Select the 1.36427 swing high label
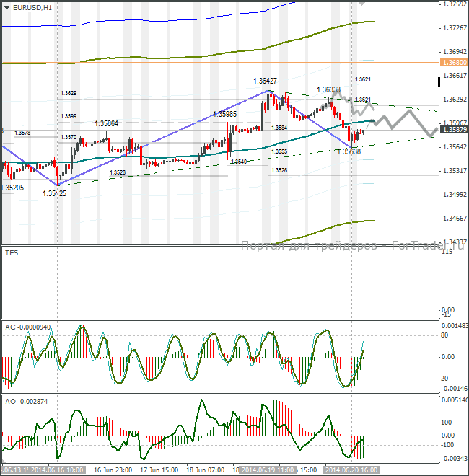Image resolution: width=469 pixels, height=476 pixels. [266, 81]
